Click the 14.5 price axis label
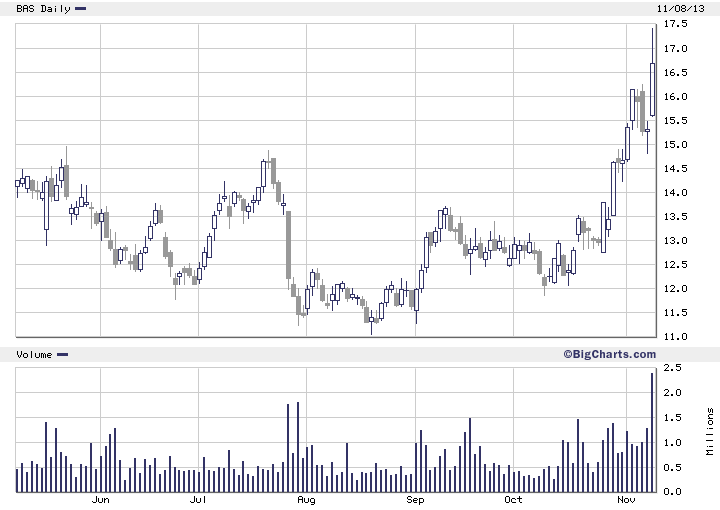720x510 pixels. coord(675,168)
